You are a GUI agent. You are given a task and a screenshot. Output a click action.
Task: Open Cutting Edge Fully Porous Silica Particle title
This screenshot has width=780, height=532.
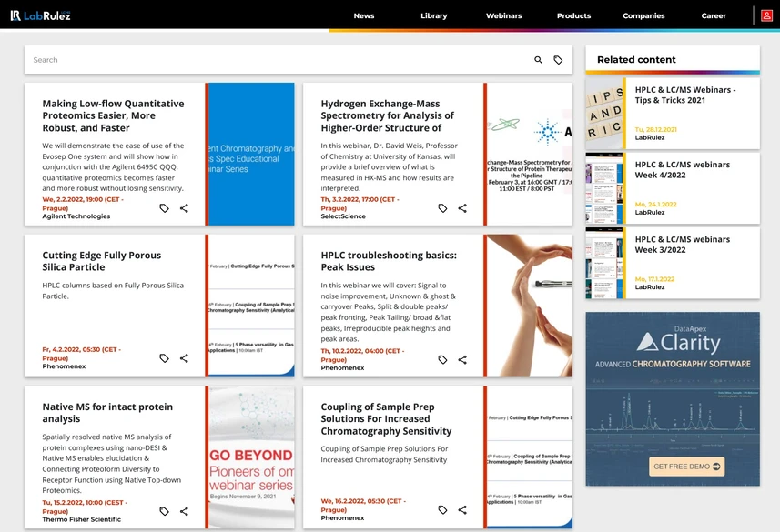(x=101, y=261)
